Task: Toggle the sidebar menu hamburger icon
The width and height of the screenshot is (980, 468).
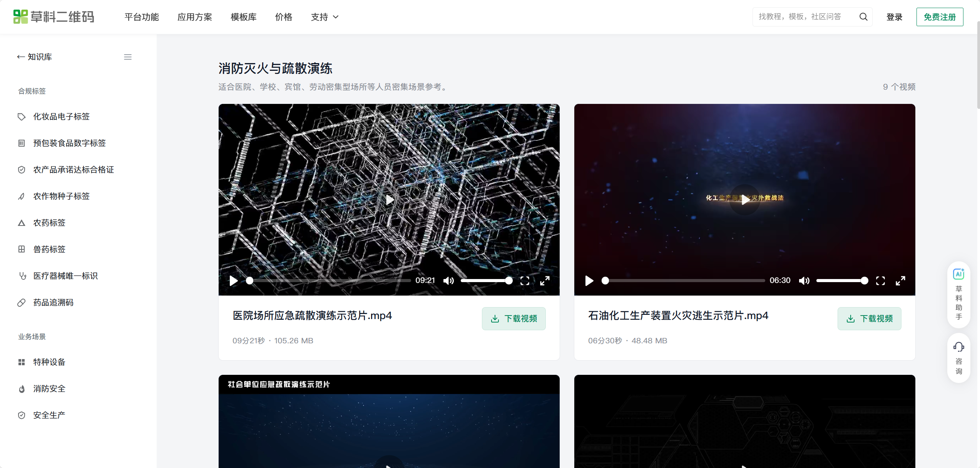Action: (128, 57)
